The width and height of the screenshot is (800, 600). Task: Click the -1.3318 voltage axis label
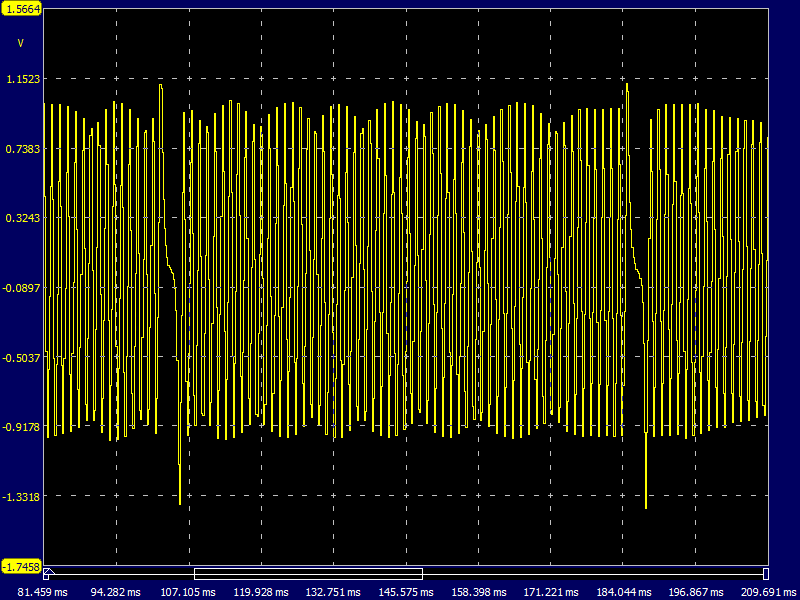[x=21, y=497]
